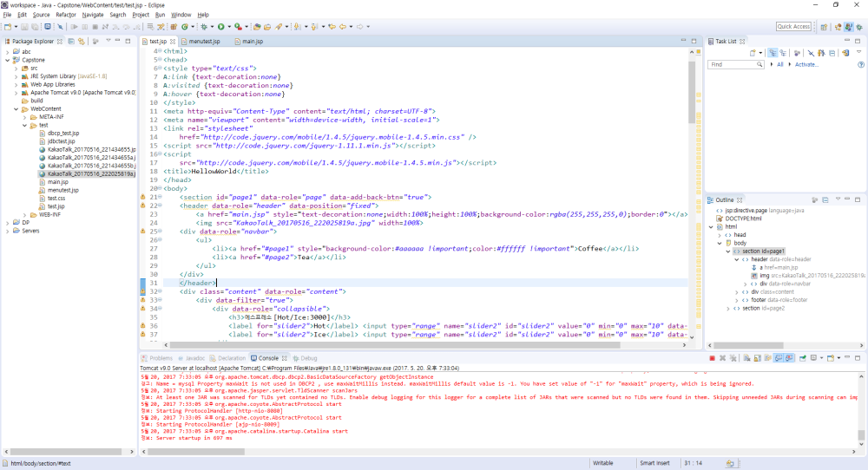868x470 pixels.
Task: Click the Activate... link in Task List
Action: click(806, 64)
